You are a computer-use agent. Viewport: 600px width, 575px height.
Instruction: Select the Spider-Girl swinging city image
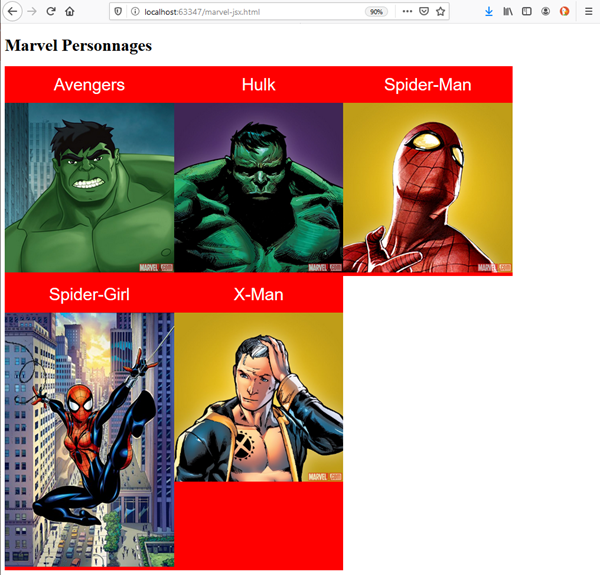pos(90,440)
